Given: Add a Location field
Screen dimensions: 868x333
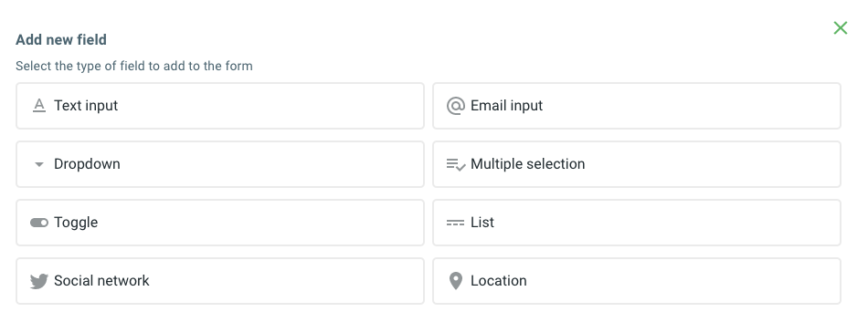Looking at the screenshot, I should click(x=637, y=281).
